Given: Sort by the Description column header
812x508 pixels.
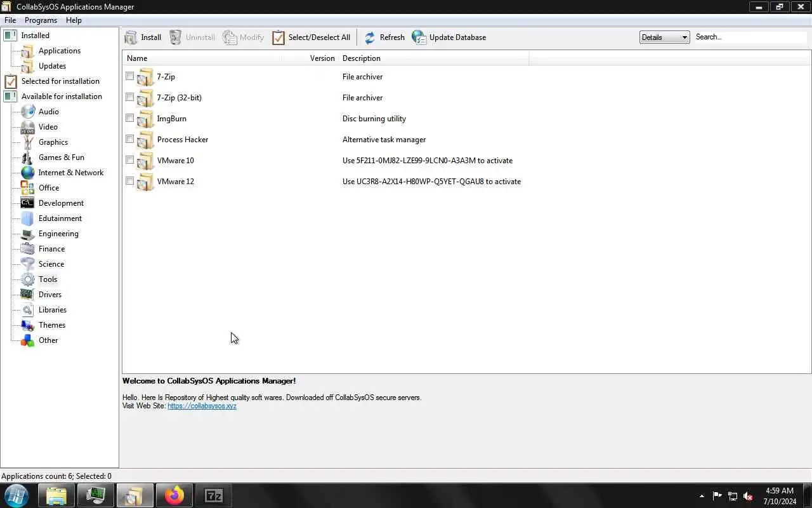Looking at the screenshot, I should (x=434, y=58).
